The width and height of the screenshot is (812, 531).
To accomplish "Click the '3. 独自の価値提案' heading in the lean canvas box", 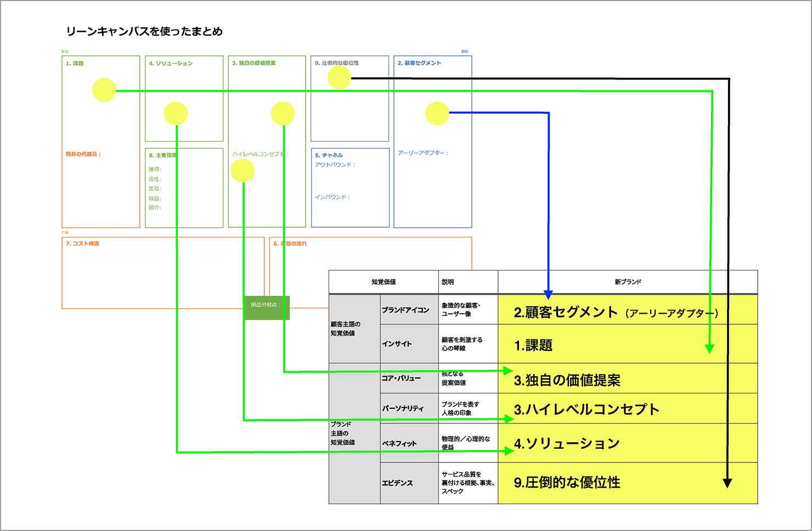I will (253, 63).
